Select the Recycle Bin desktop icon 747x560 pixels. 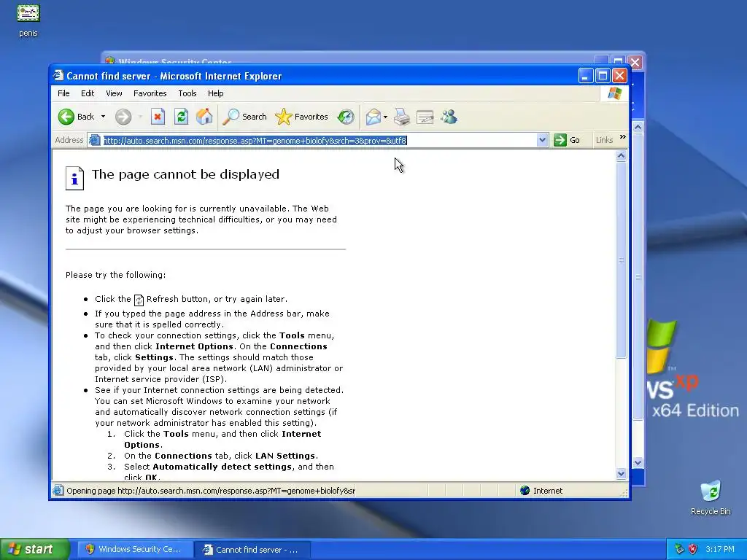(x=711, y=499)
